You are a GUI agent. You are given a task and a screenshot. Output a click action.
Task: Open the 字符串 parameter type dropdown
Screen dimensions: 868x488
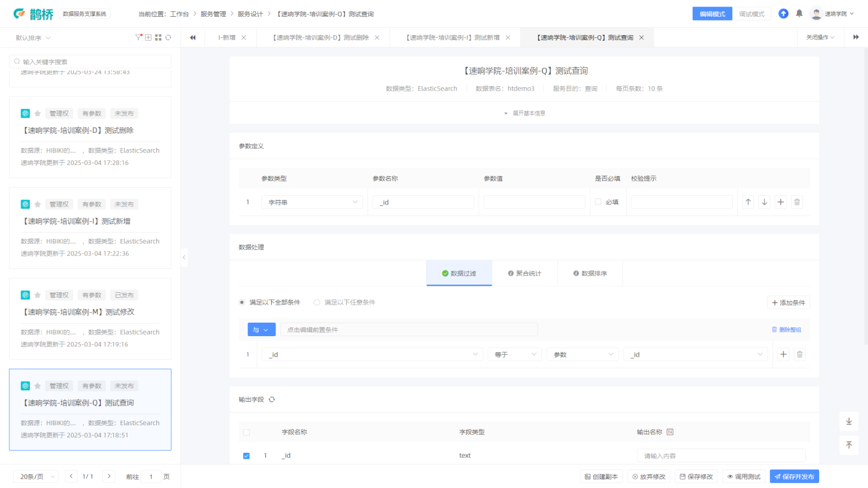coord(312,202)
